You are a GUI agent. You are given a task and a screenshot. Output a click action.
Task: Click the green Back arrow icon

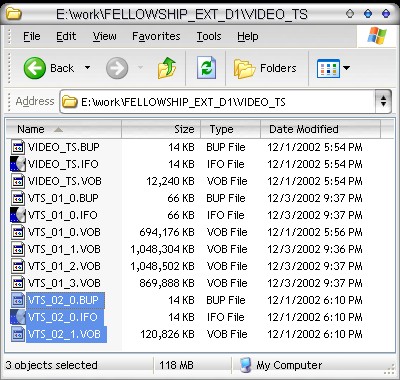[x=35, y=68]
